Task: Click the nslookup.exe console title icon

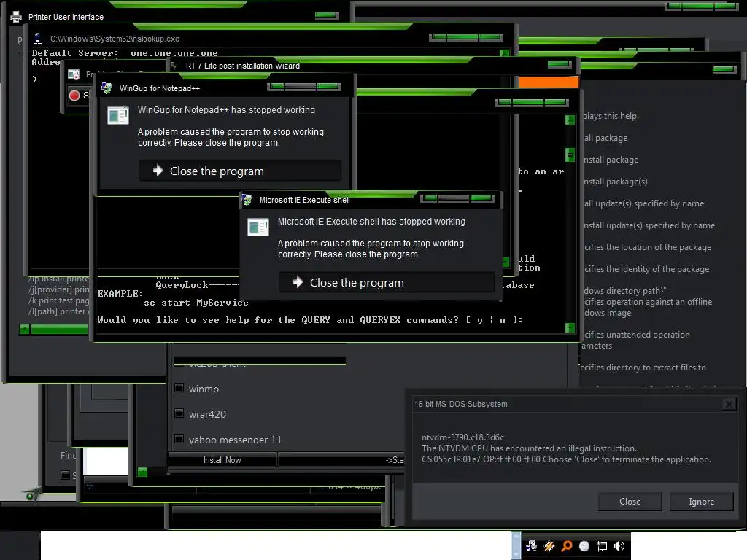Action: [38, 39]
